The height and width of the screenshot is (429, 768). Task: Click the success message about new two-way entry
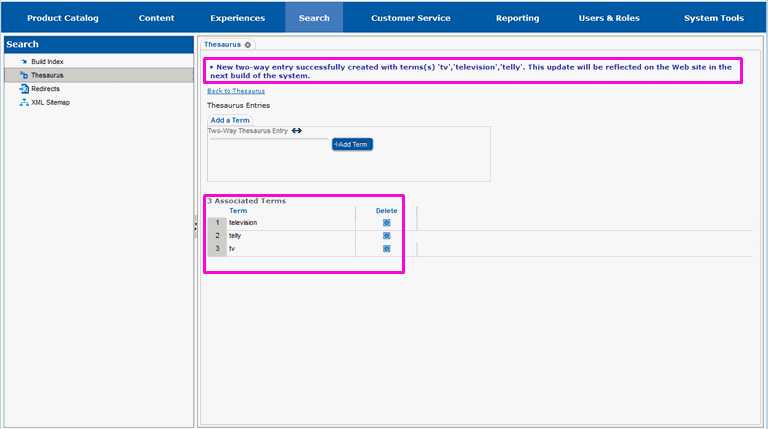(473, 72)
